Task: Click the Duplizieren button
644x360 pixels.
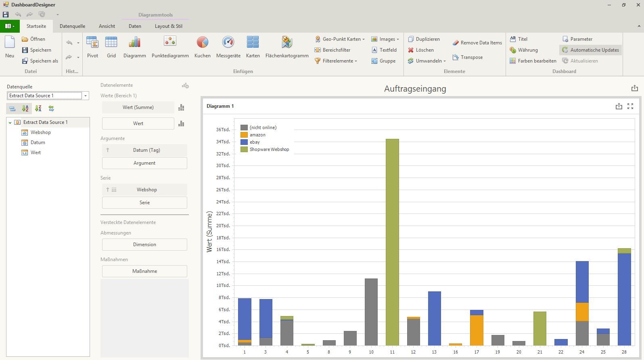Action: [x=424, y=39]
